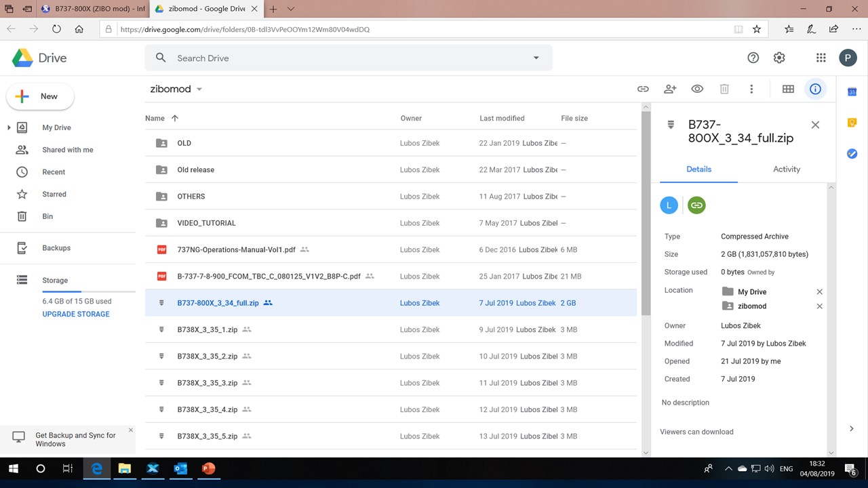Image resolution: width=868 pixels, height=488 pixels.
Task: Toggle the View details info panel
Action: click(x=815, y=89)
